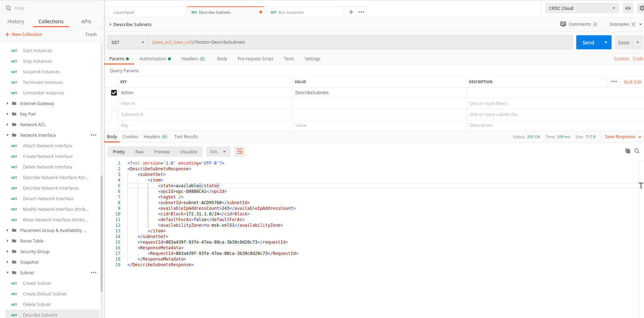Save the request
This screenshot has width=644, height=318.
(x=624, y=42)
